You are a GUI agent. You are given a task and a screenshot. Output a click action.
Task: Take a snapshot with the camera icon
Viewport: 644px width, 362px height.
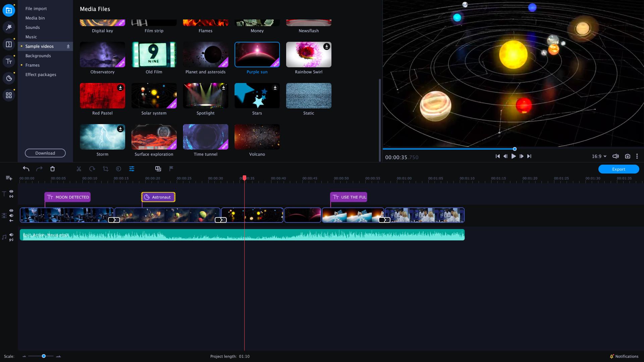[x=627, y=156]
